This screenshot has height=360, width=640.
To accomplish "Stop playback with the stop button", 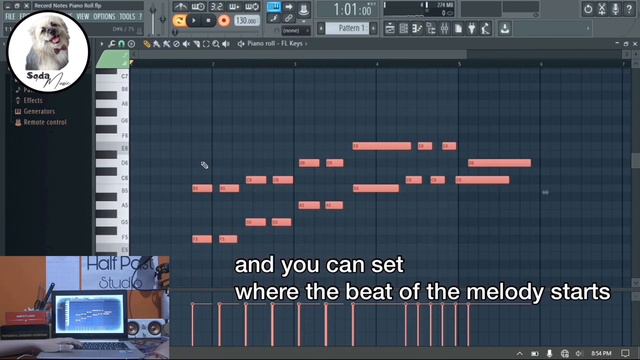I will tap(209, 20).
